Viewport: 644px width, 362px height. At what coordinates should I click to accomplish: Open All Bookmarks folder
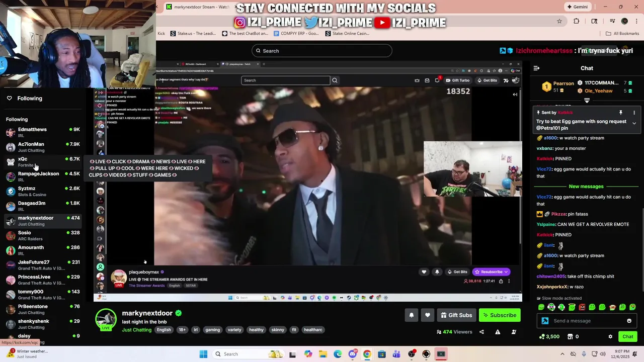pos(622,34)
